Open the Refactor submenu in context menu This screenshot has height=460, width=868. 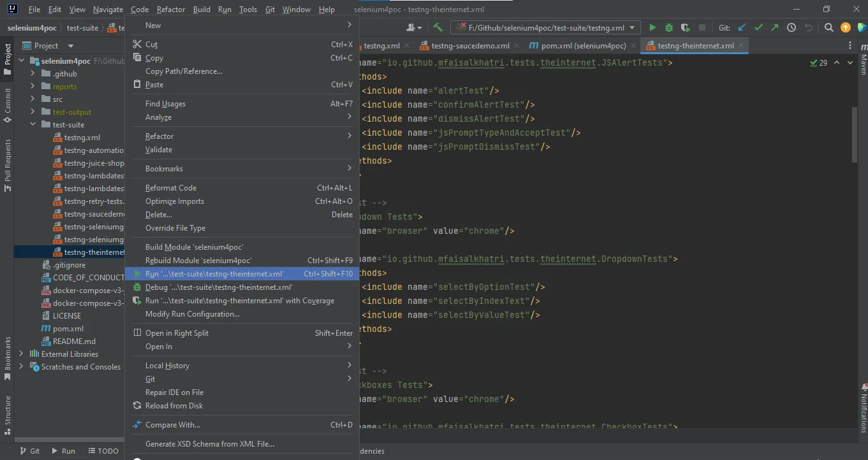click(x=242, y=136)
